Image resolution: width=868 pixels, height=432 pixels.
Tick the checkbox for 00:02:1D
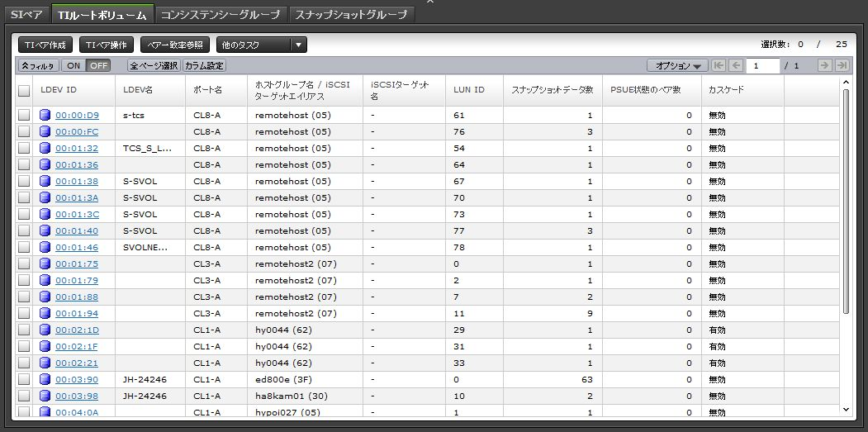(24, 330)
